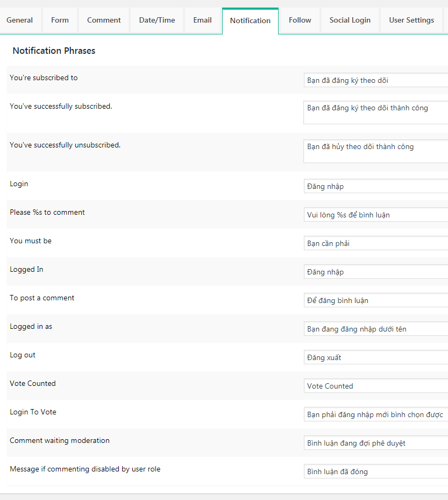Viewport: 448px width, 500px height.
Task: Edit the "You must be" phrase box
Action: 375,243
